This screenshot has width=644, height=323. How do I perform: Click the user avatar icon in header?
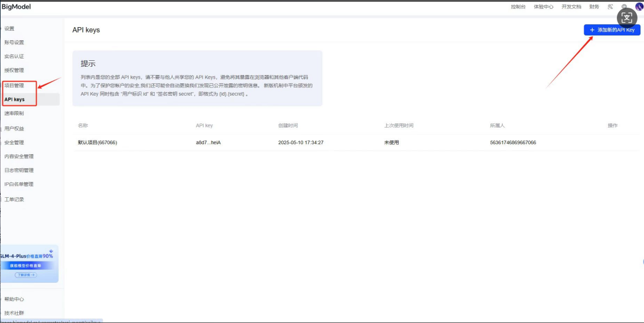[x=639, y=6]
